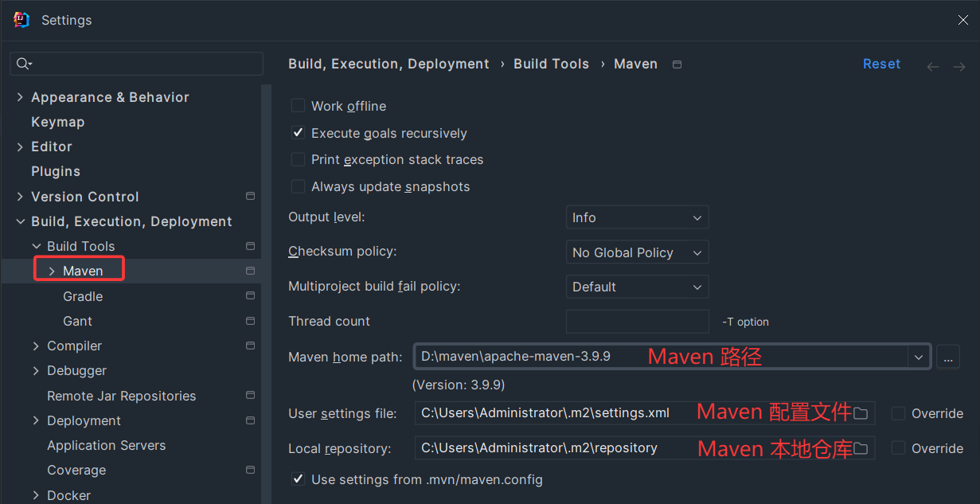The height and width of the screenshot is (504, 980).
Task: Expand the Editor section
Action: tap(20, 147)
